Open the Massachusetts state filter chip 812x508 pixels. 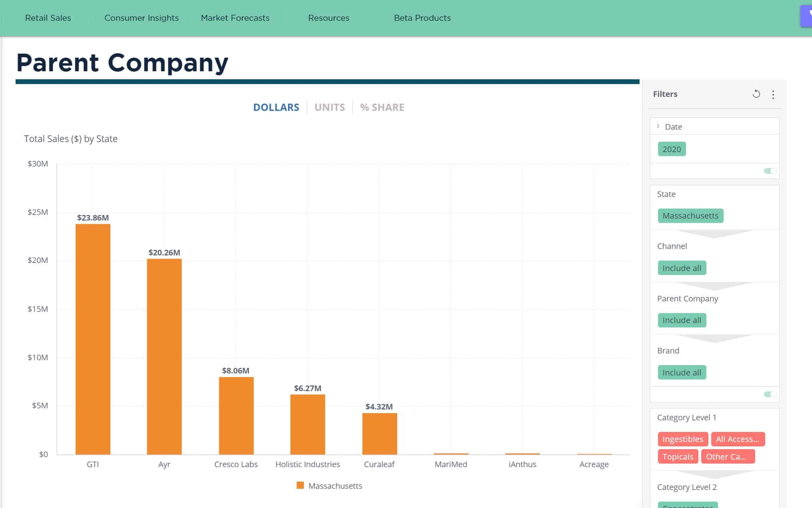pyautogui.click(x=690, y=216)
